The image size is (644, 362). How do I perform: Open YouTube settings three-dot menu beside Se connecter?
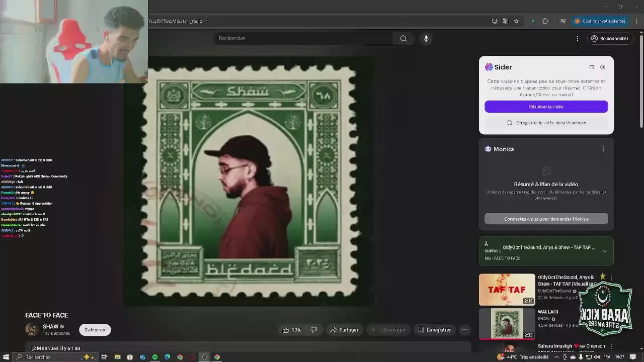click(578, 39)
